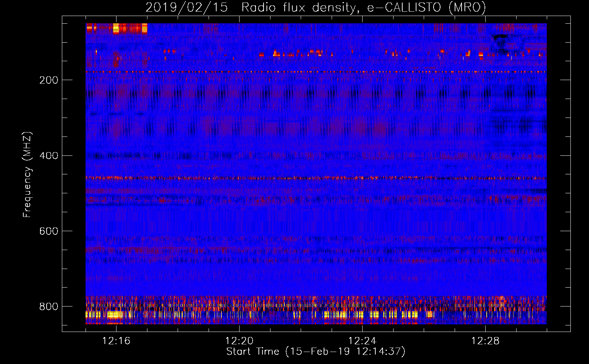Click the 600 frequency tick label

[49, 231]
